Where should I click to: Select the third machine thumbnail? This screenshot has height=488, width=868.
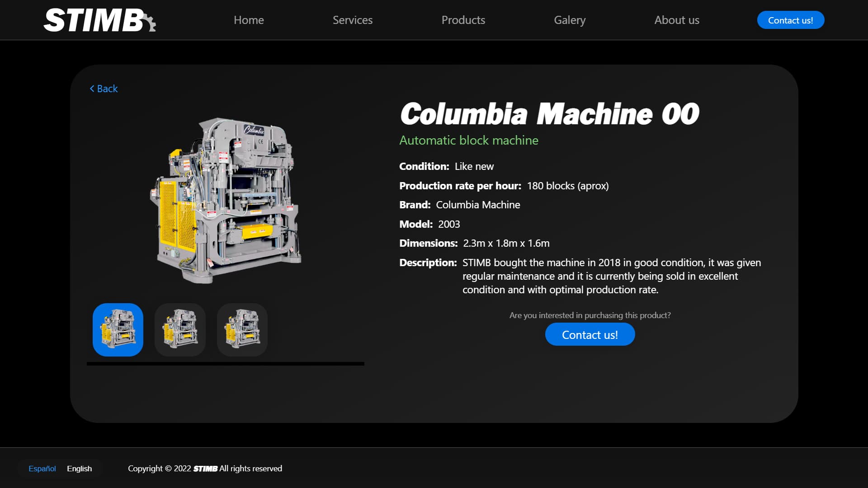pyautogui.click(x=242, y=329)
